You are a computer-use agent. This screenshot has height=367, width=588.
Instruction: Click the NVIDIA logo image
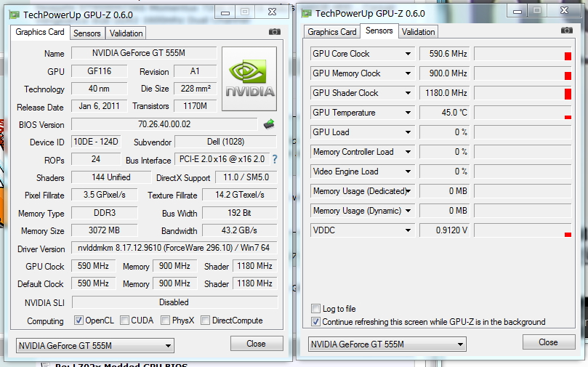click(x=249, y=78)
